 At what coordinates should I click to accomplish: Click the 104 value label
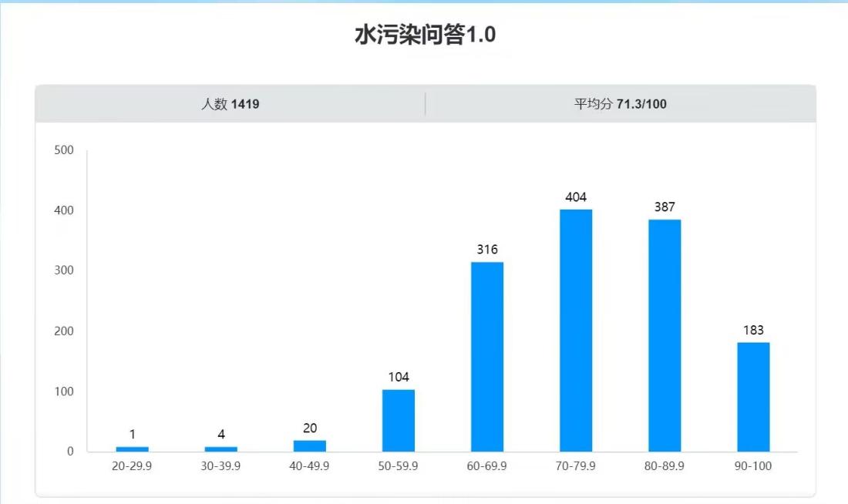coord(399,377)
